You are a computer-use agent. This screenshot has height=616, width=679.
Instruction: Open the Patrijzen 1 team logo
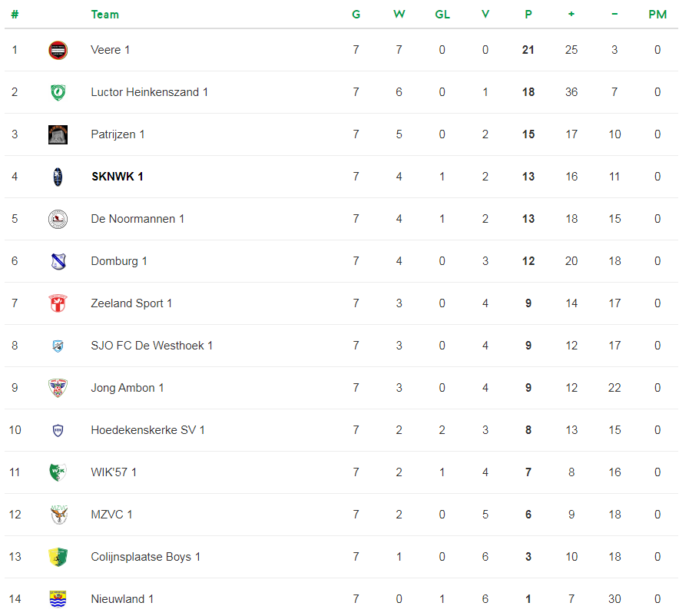click(58, 134)
